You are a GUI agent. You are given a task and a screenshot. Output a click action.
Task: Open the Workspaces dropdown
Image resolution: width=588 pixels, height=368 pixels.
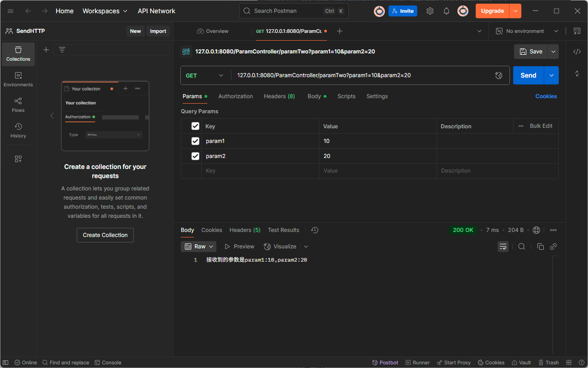[105, 11]
